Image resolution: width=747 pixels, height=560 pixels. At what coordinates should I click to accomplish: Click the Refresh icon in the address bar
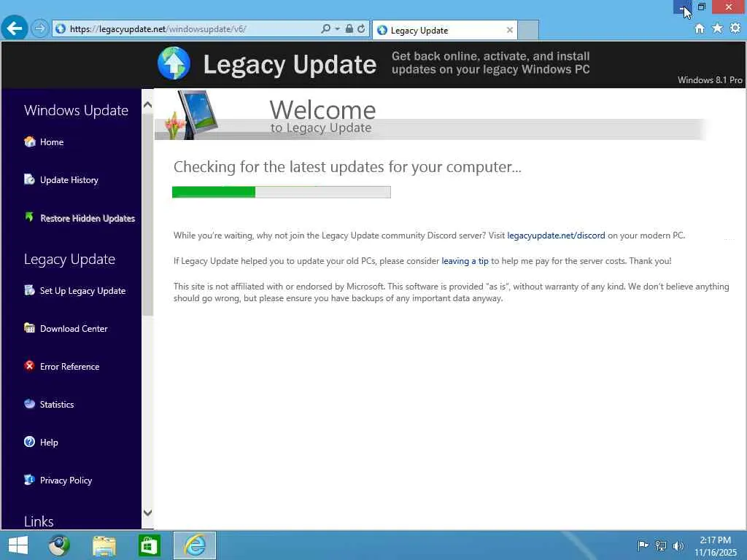coord(361,28)
